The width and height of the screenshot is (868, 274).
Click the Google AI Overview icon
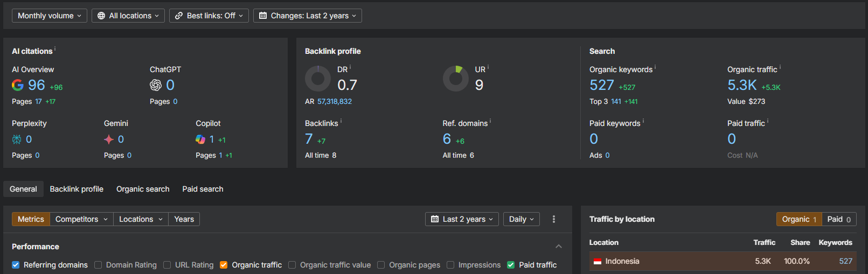18,85
